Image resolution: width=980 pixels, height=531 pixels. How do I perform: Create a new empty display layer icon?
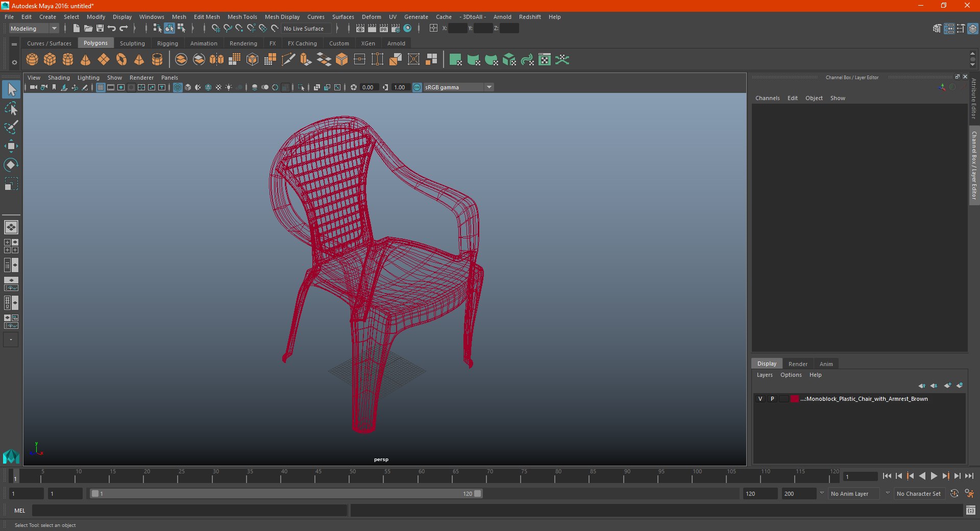[947, 385]
